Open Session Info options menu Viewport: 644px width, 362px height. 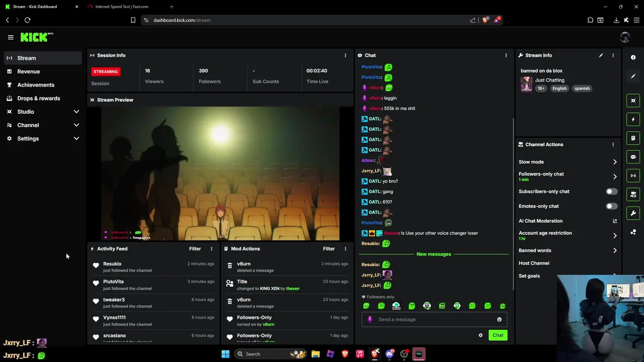coord(345,55)
